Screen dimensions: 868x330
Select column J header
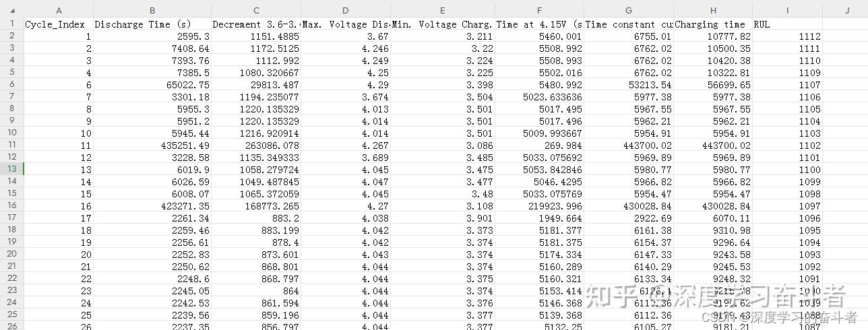846,10
